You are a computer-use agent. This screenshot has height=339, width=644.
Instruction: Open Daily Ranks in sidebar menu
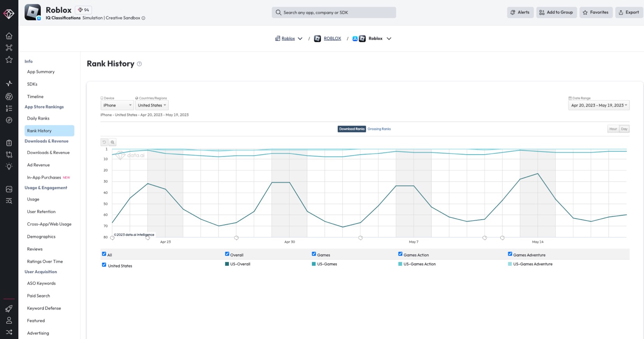point(38,118)
